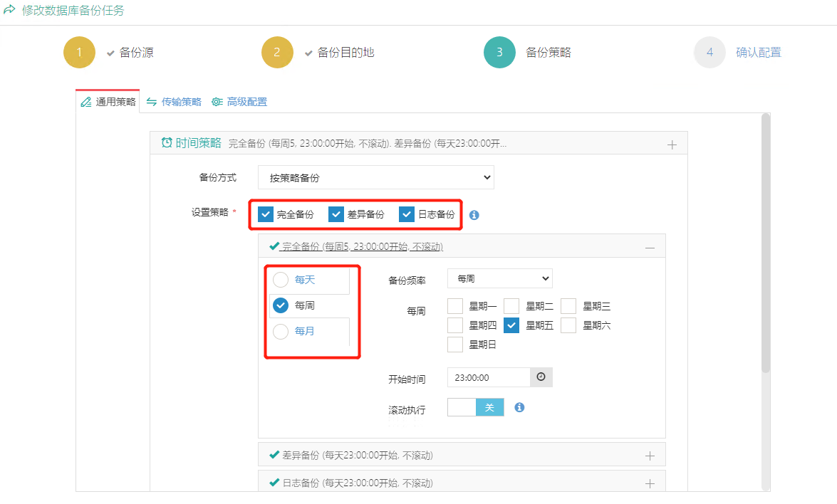The width and height of the screenshot is (837, 504).
Task: Click the vertical scrollbar on the right
Action: [765, 242]
